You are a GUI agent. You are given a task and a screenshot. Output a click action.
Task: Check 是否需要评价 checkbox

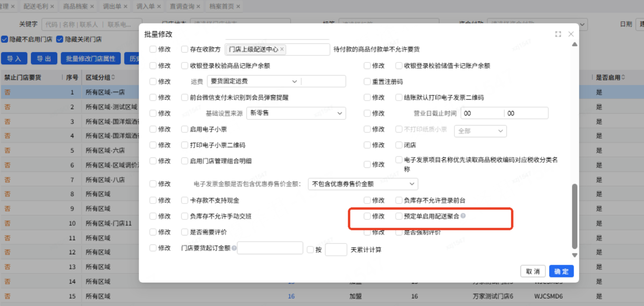tap(184, 232)
